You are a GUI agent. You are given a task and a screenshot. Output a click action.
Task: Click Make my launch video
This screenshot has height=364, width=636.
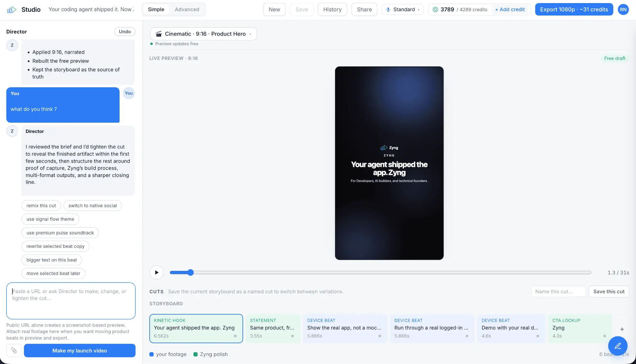tap(79, 350)
